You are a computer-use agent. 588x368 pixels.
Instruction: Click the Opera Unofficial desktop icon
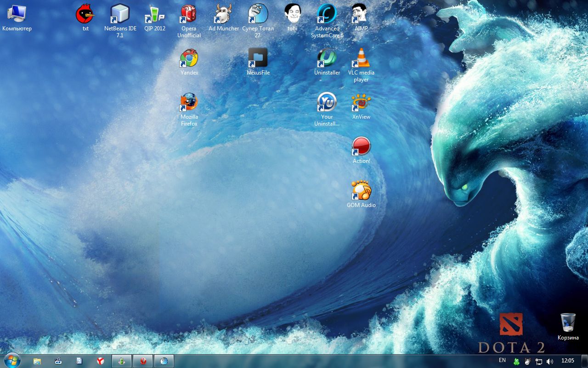click(x=189, y=14)
